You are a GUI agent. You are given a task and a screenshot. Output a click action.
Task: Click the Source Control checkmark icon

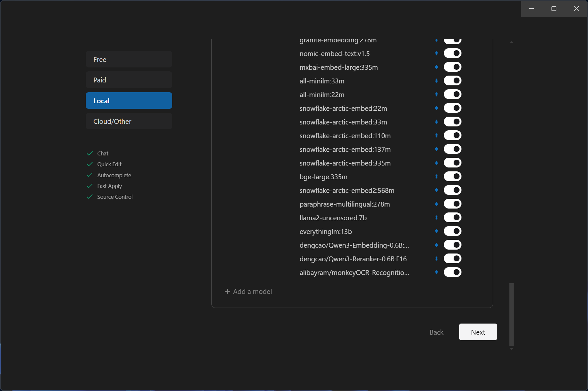90,197
